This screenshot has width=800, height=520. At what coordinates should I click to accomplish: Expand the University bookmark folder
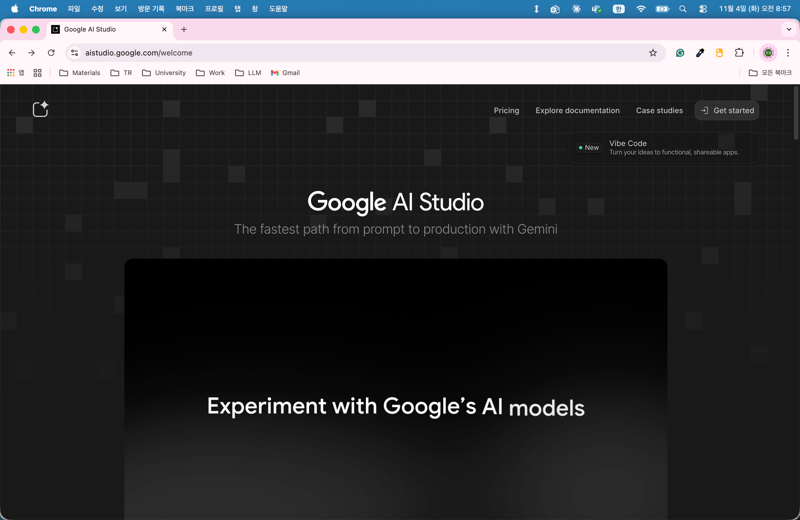[x=164, y=73]
